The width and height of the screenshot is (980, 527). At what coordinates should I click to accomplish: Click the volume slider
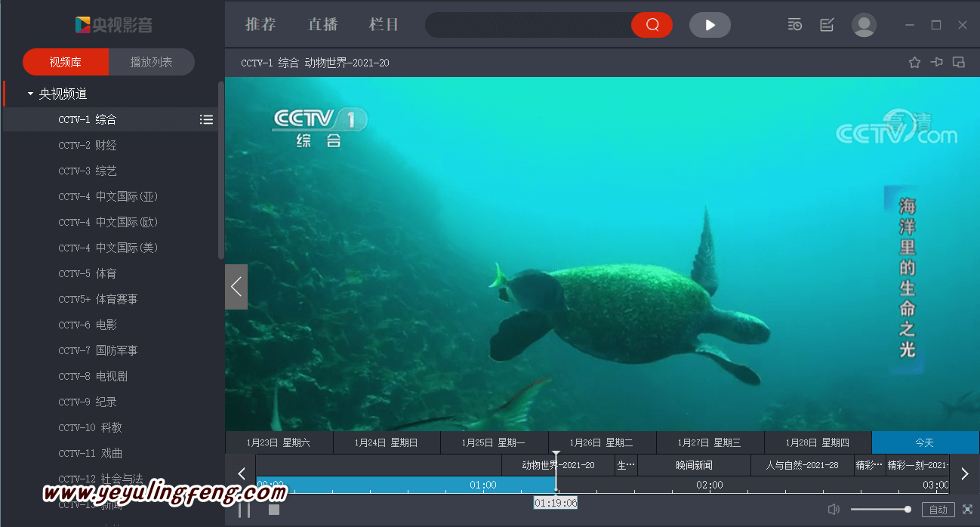click(880, 510)
